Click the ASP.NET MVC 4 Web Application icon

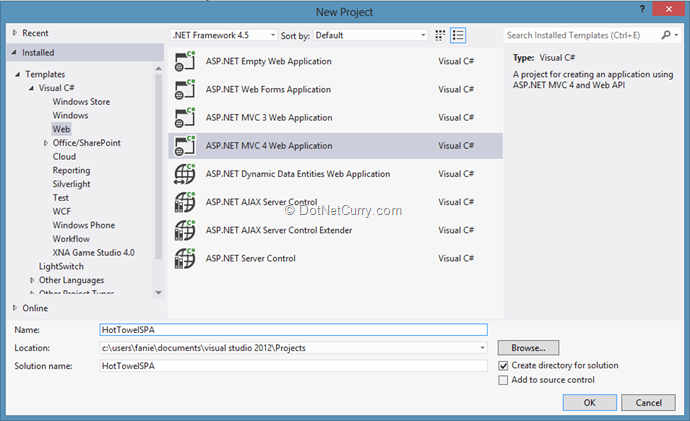pyautogui.click(x=185, y=146)
